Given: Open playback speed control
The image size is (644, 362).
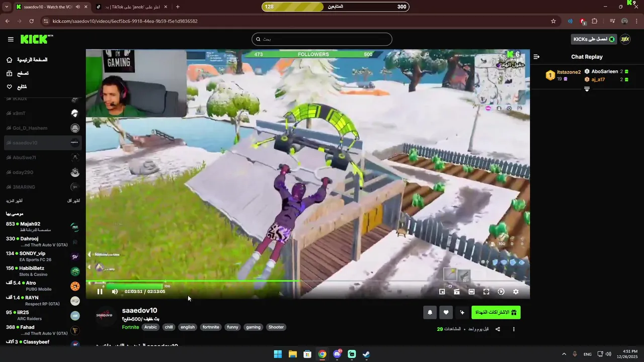Looking at the screenshot, I should pyautogui.click(x=501, y=292).
